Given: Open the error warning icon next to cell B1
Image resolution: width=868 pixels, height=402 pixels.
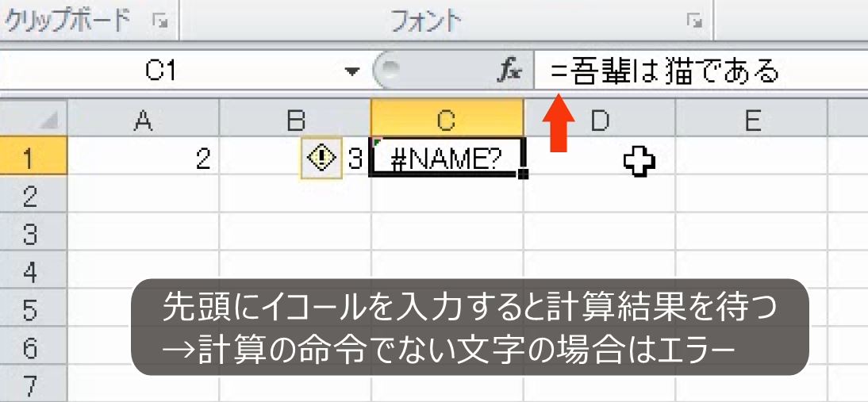Looking at the screenshot, I should (x=321, y=159).
